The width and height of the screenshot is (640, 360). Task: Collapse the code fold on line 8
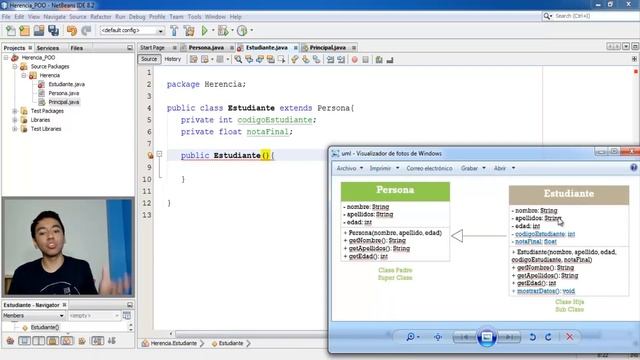coord(159,154)
